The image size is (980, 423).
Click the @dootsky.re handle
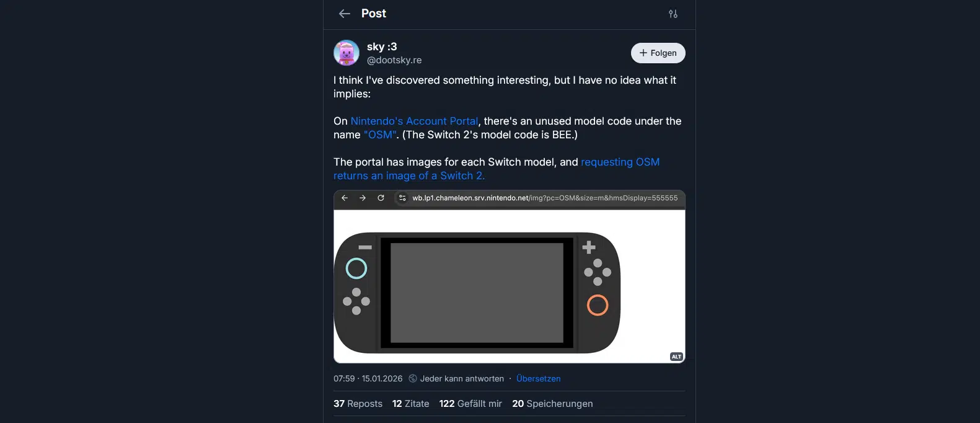pos(394,60)
